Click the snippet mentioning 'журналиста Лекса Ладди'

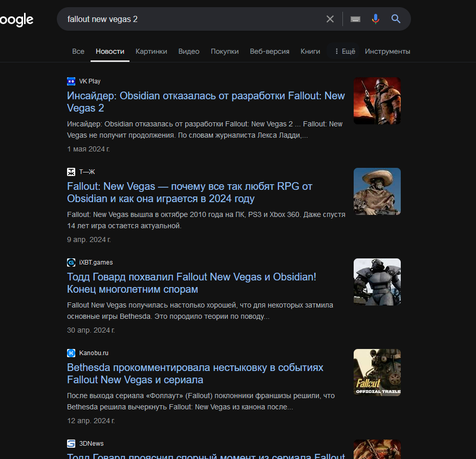(x=205, y=129)
